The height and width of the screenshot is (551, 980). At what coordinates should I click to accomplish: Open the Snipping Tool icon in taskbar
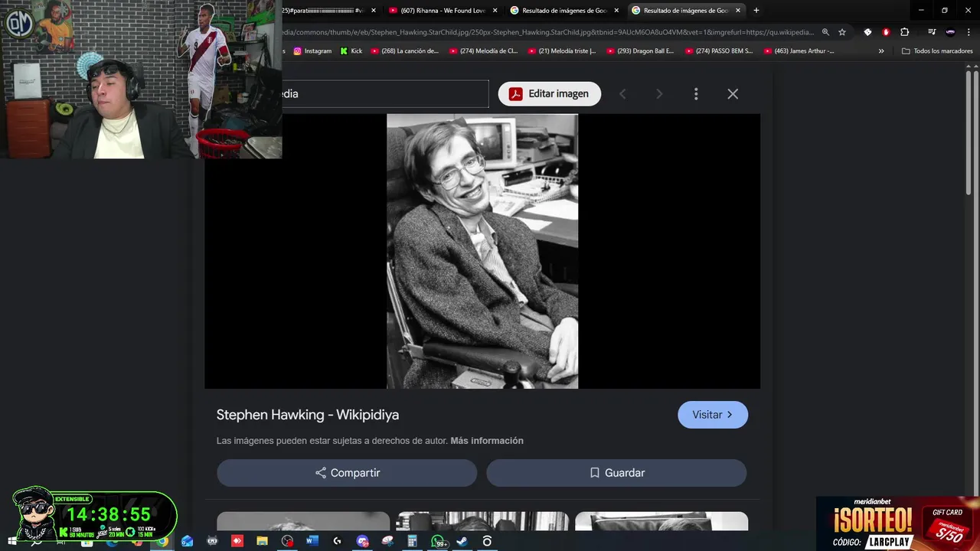(x=387, y=541)
